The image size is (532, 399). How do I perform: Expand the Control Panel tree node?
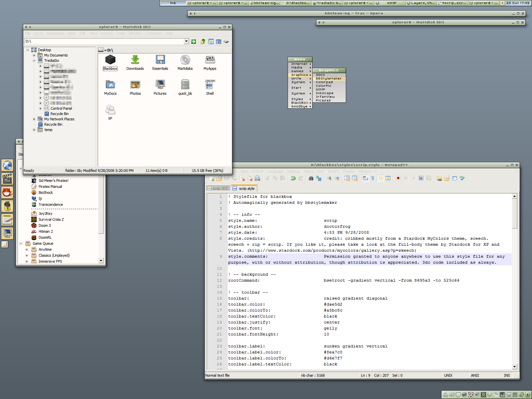[40, 108]
